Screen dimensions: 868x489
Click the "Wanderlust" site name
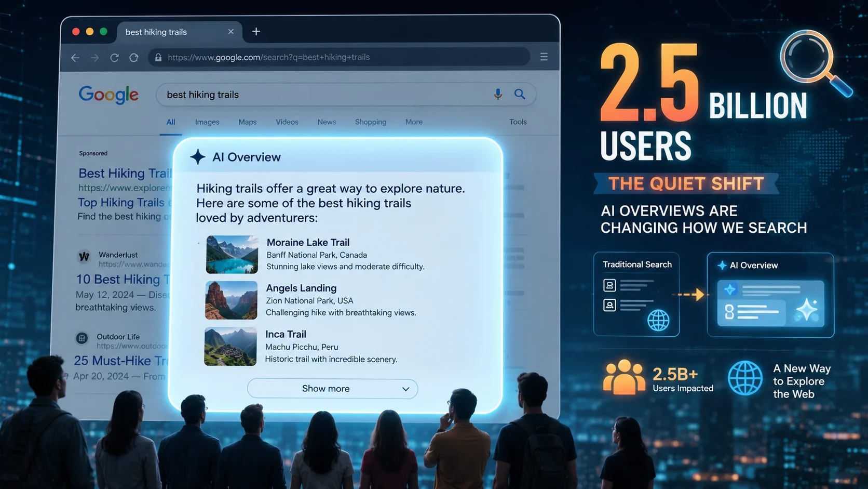click(118, 255)
